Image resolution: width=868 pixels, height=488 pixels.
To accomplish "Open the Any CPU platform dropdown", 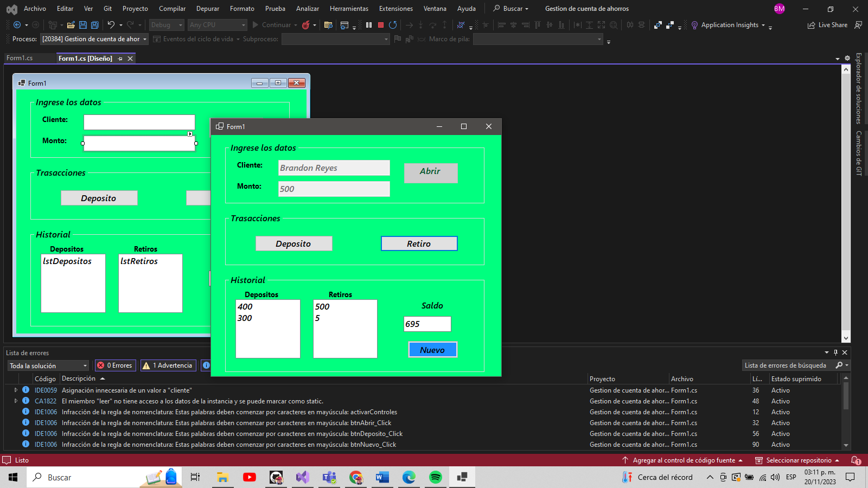I will click(x=217, y=25).
